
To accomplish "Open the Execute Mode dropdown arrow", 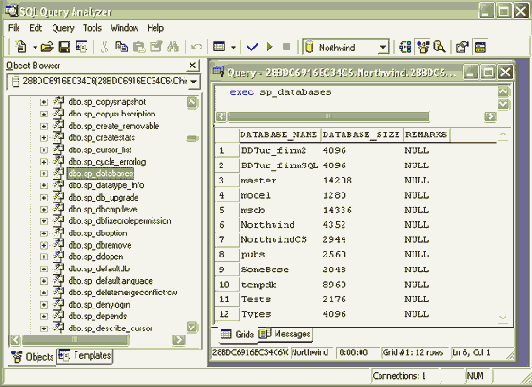I will point(233,47).
